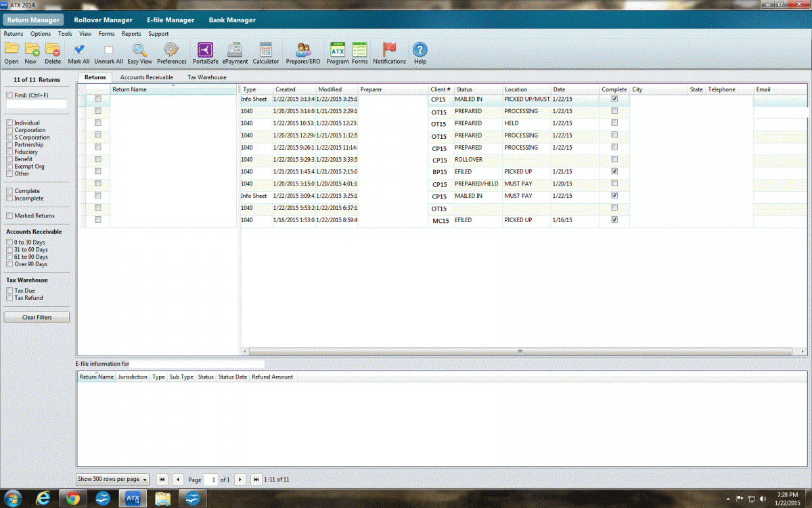Open the Options menu

tap(41, 34)
